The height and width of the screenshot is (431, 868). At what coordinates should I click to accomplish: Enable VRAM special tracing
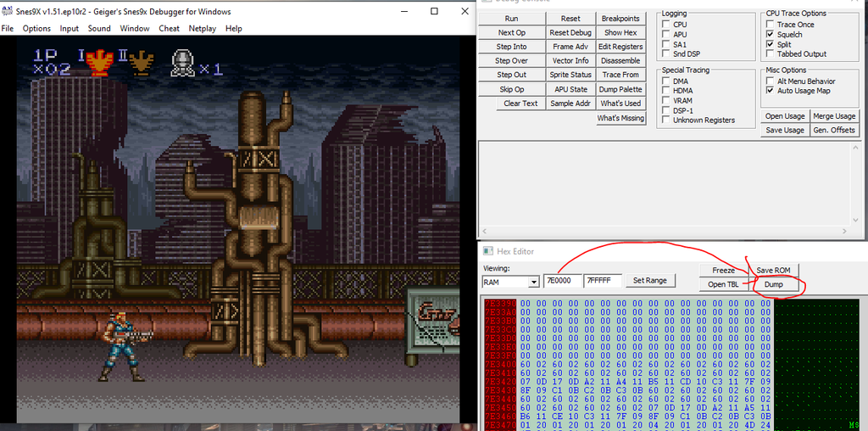click(666, 101)
